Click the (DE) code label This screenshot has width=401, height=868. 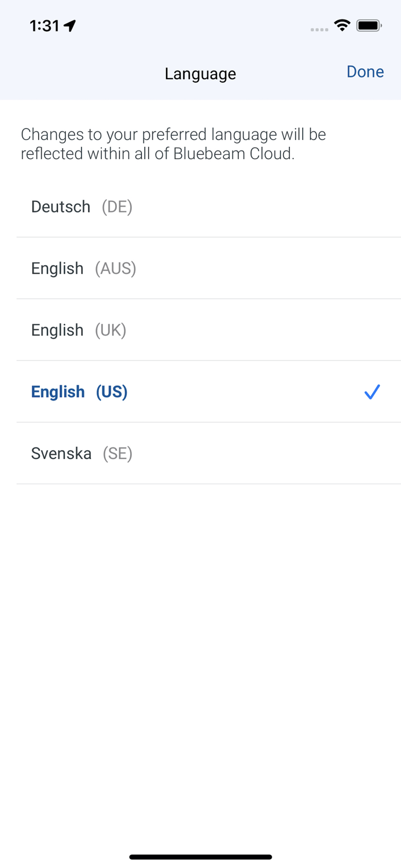pos(117,207)
